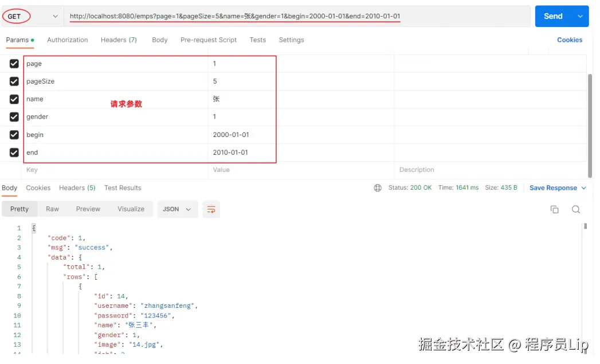Select the Raw view
Screen dimensions: 600x364
pos(52,209)
